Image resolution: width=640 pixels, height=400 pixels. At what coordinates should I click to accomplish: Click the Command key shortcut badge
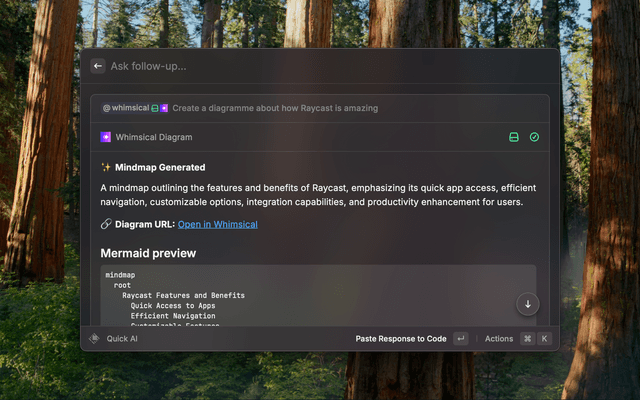527,339
